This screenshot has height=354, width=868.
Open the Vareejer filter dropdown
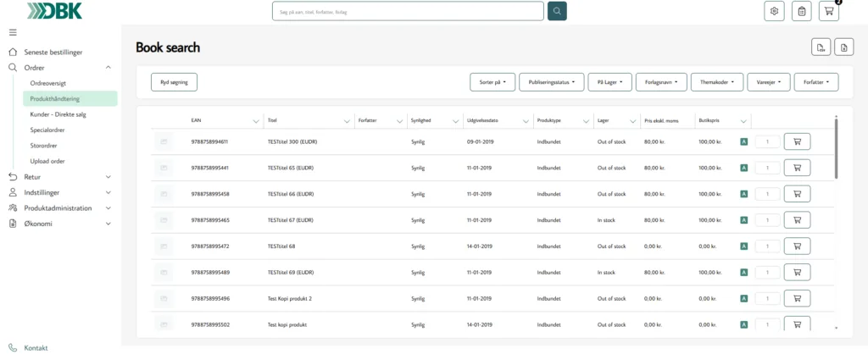[x=768, y=82]
